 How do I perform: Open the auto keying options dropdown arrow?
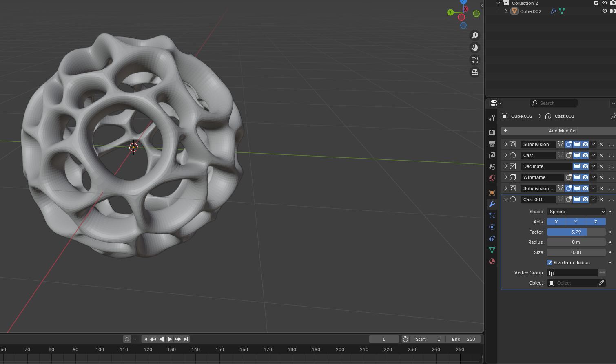(135, 339)
